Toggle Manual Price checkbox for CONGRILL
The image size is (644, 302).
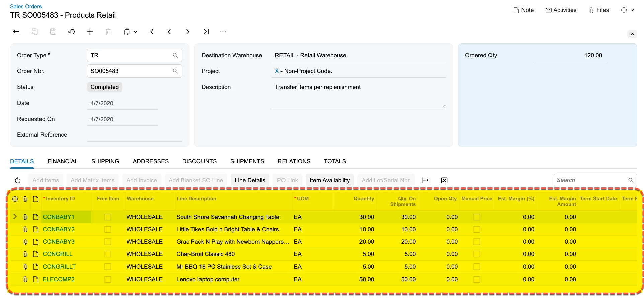click(x=477, y=254)
